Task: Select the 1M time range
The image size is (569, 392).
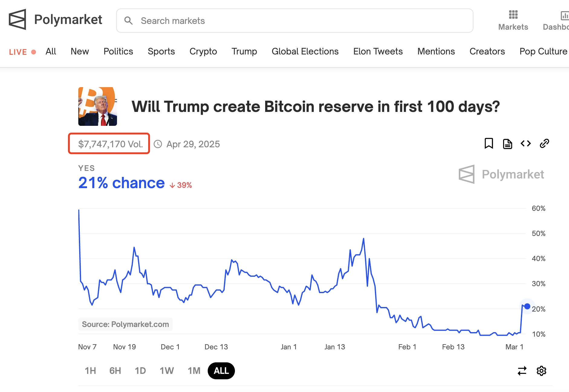Action: click(x=194, y=371)
